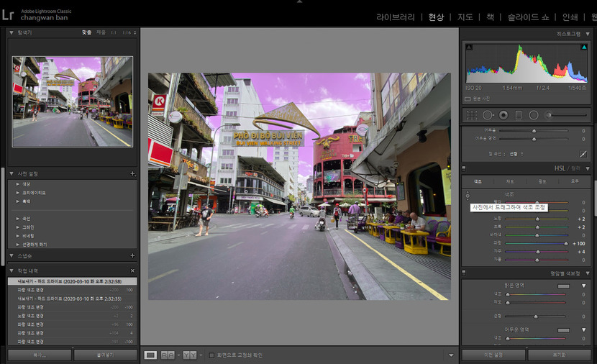Screen dimensions: 597x364
Task: Collapse the Snapshots panel
Action: click(x=12, y=255)
